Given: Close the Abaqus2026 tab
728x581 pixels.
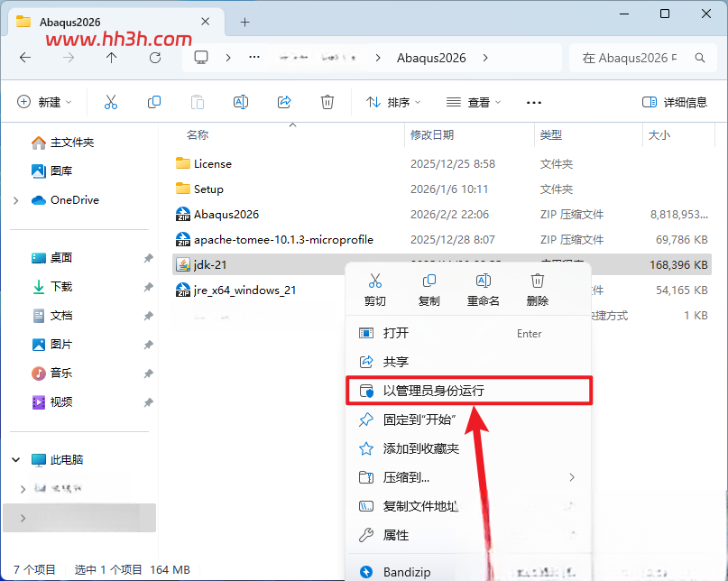Looking at the screenshot, I should click(205, 22).
